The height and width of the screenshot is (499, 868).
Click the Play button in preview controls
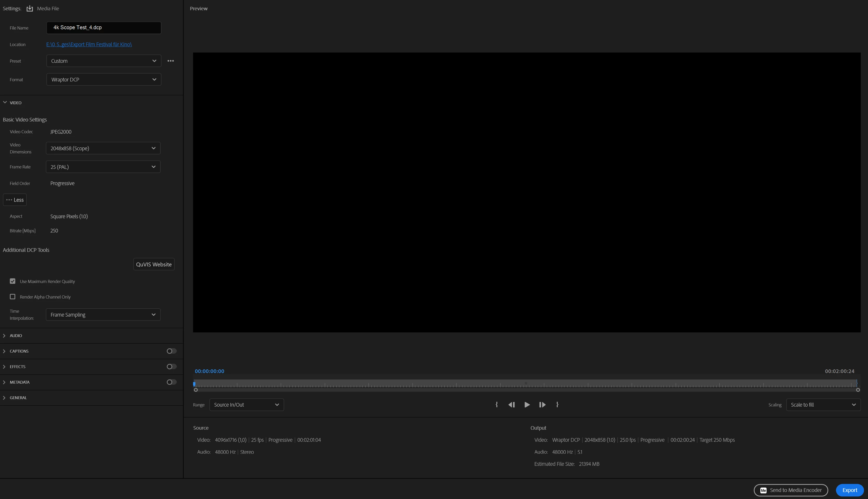[x=527, y=405]
